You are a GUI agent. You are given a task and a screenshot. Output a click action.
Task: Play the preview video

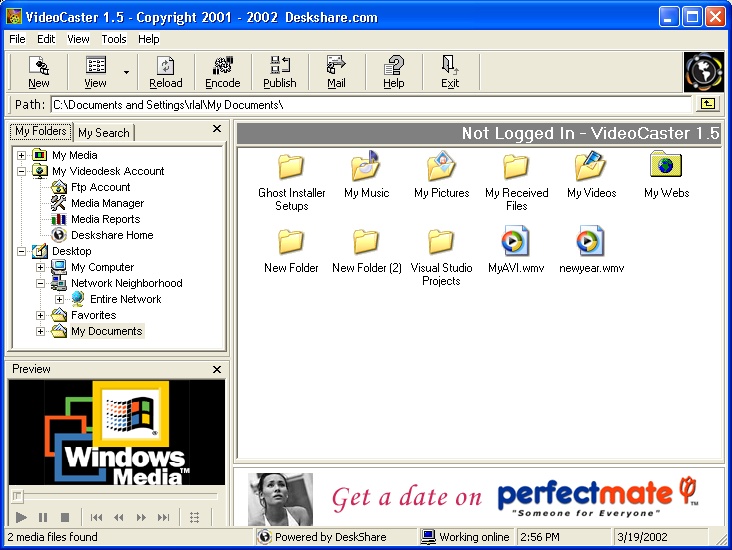pyautogui.click(x=21, y=517)
